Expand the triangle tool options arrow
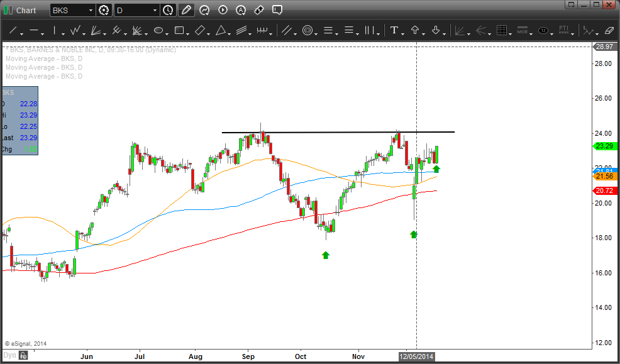This screenshot has width=620, height=364. [x=230, y=33]
